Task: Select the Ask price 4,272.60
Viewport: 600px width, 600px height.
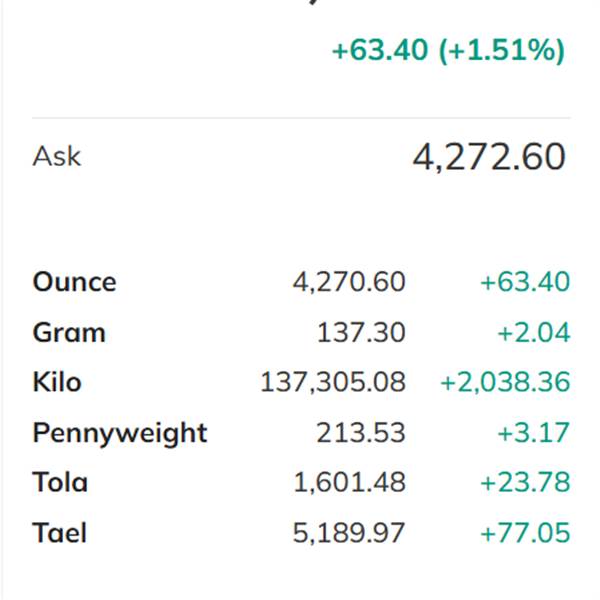Action: [x=489, y=157]
